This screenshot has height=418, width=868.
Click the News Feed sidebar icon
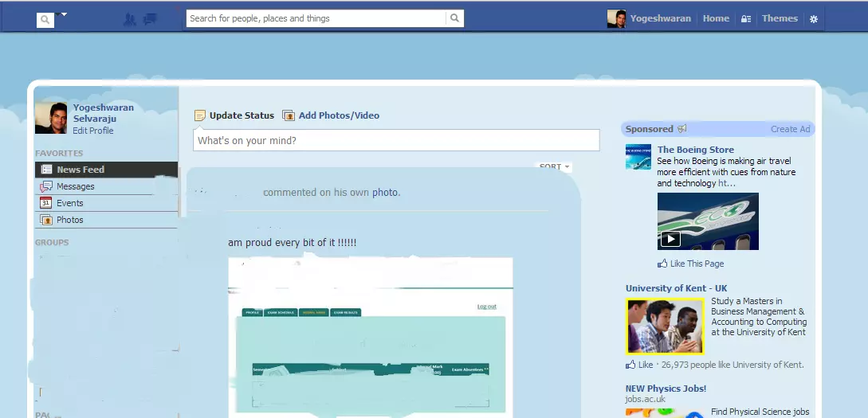tap(46, 169)
